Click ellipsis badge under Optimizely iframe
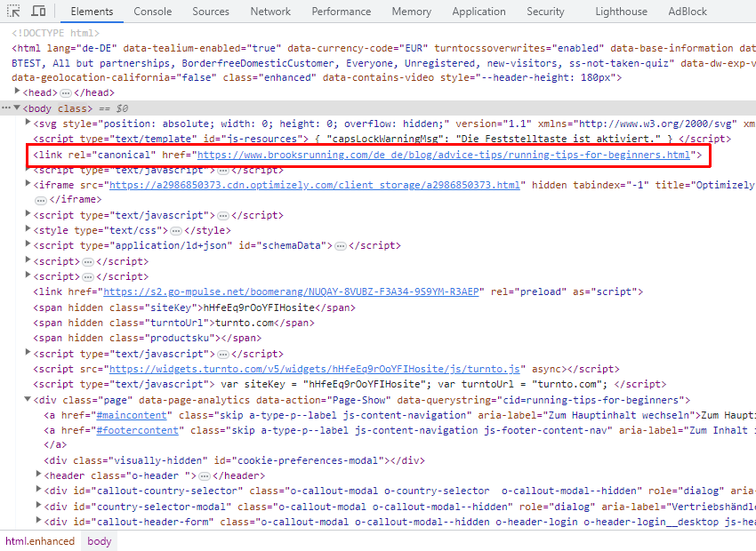This screenshot has height=551, width=756. pyautogui.click(x=41, y=200)
